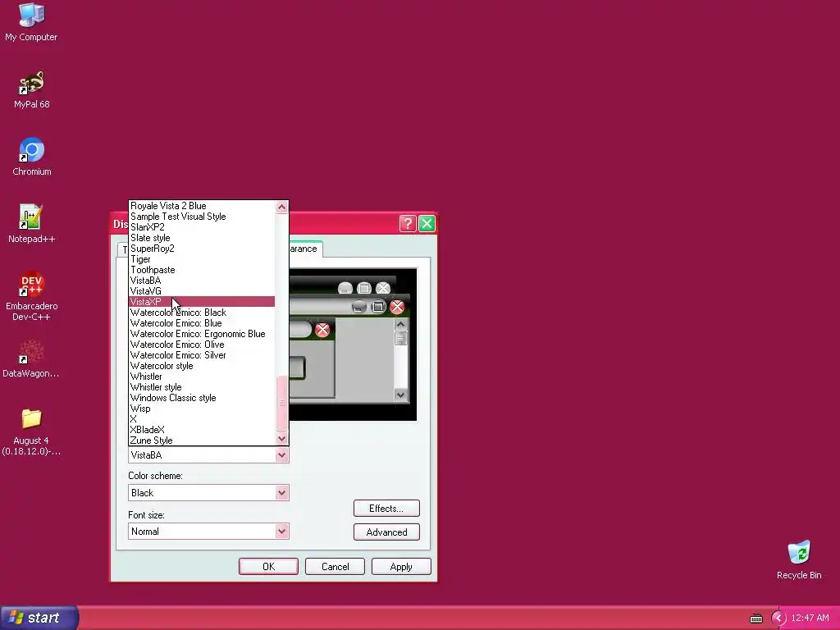This screenshot has width=840, height=630.
Task: Open the Recycle Bin icon
Action: 799,559
